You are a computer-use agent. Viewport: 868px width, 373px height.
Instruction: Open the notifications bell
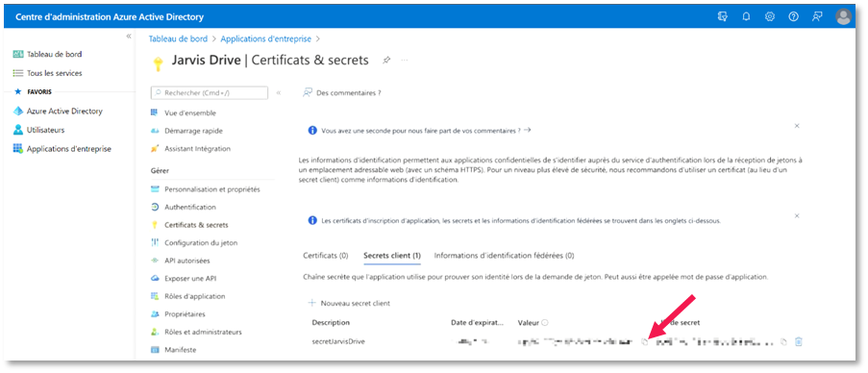pyautogui.click(x=746, y=16)
